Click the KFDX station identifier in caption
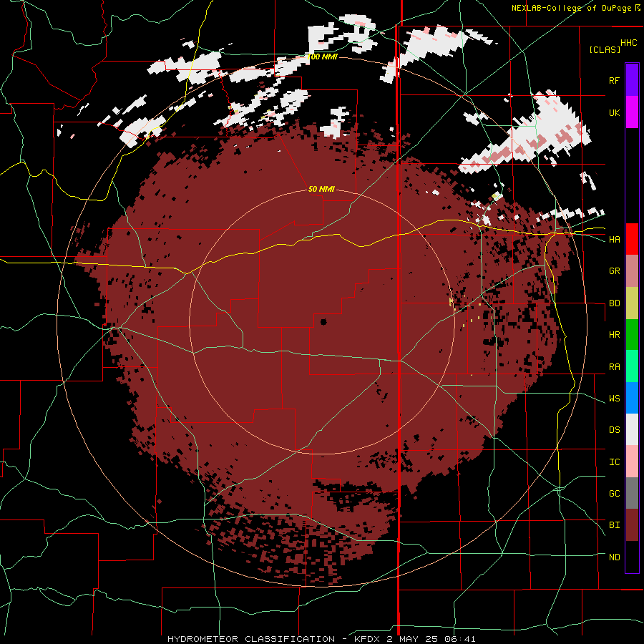Screen dimensions: 644x644 [368, 639]
